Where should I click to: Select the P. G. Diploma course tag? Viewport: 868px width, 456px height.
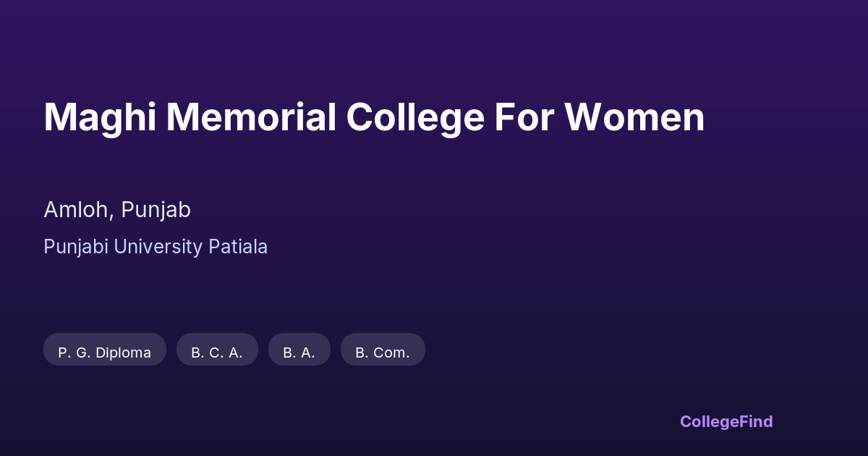point(105,352)
